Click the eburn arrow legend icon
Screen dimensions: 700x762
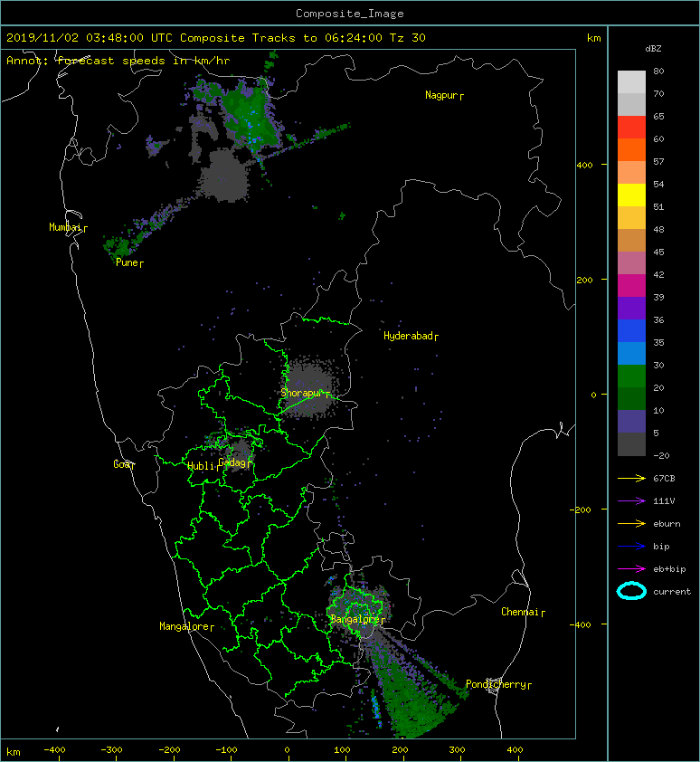click(631, 524)
